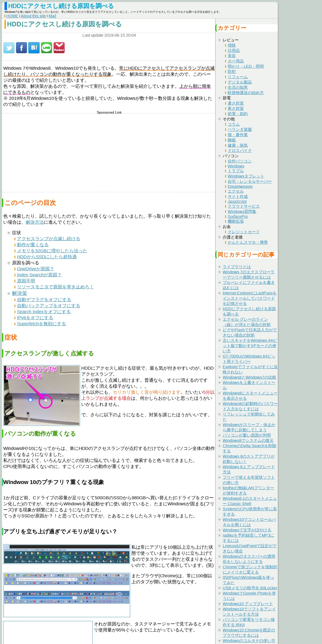This screenshot has width=322, height=644.
Task: Select the 暑さ対策 category
Action: click(236, 103)
